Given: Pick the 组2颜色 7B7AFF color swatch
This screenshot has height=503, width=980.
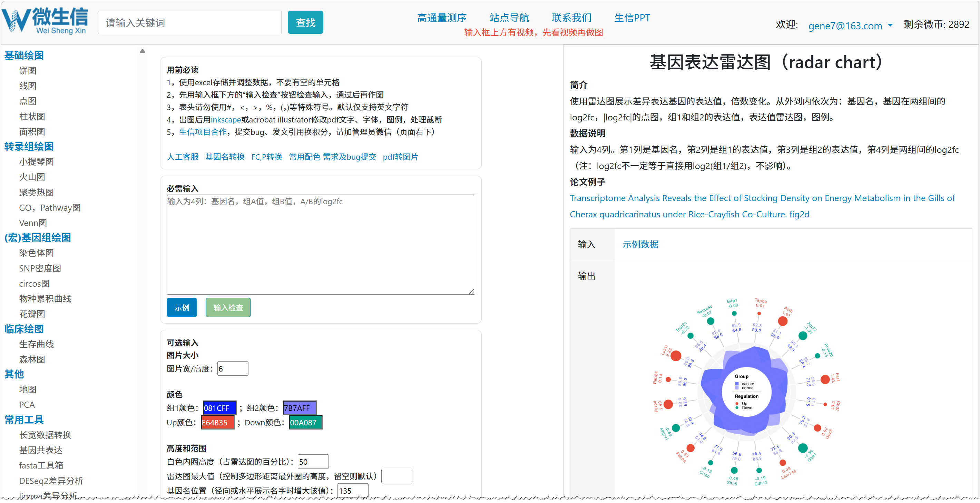Looking at the screenshot, I should coord(300,408).
